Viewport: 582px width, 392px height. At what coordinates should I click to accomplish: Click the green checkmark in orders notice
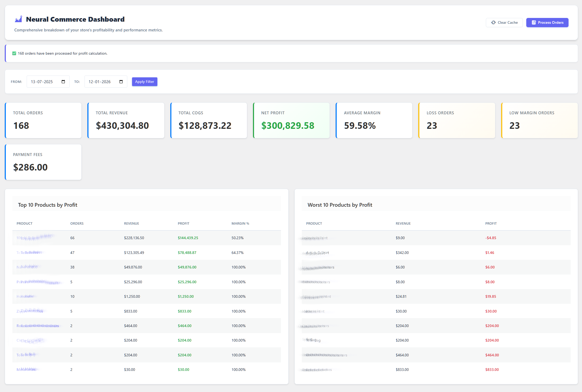coord(14,54)
